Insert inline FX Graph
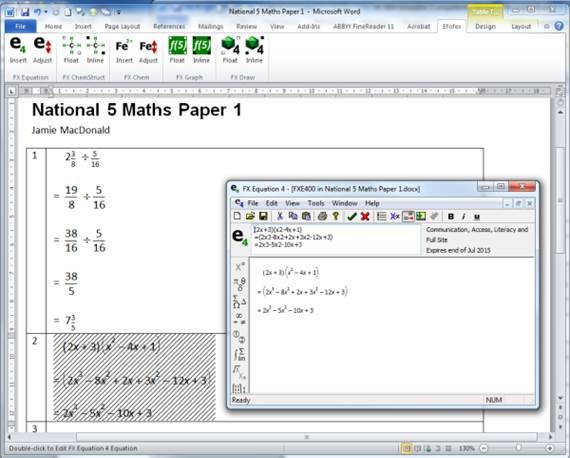The height and width of the screenshot is (458, 570). (201, 49)
